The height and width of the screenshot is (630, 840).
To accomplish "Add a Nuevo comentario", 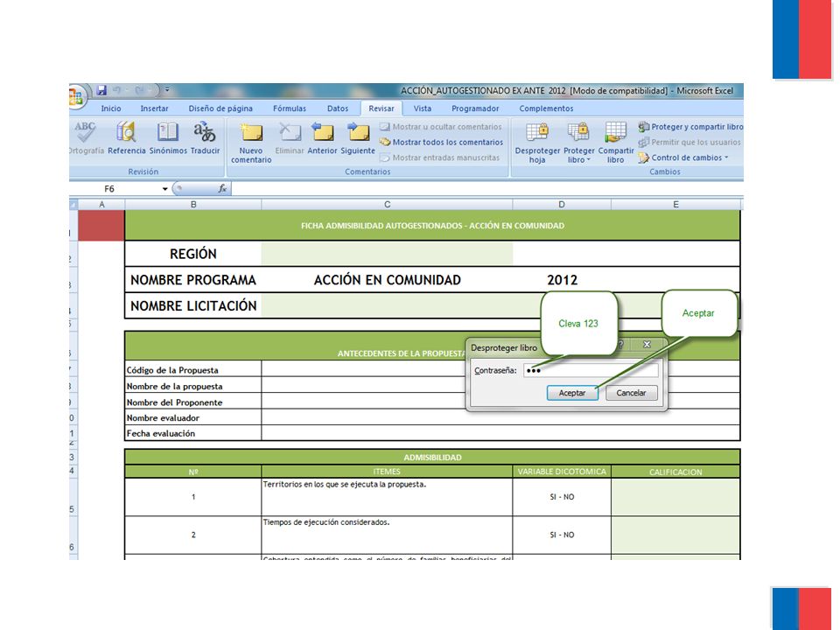I will pyautogui.click(x=251, y=143).
